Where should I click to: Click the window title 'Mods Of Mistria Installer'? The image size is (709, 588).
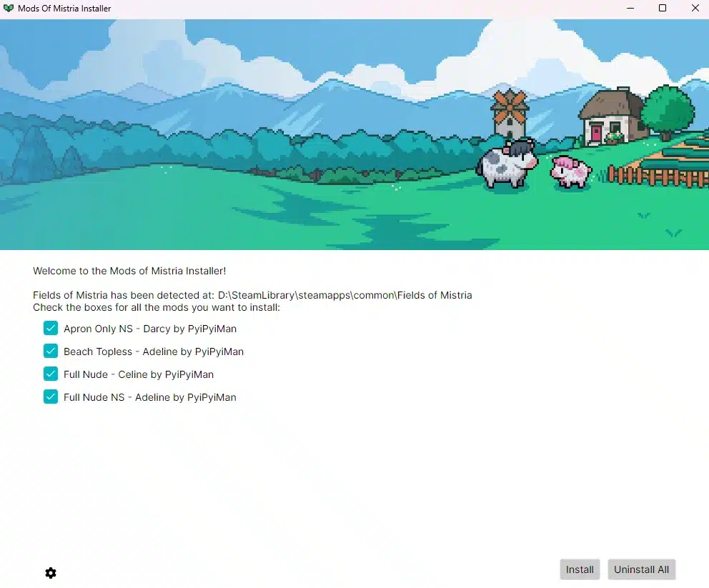click(64, 8)
